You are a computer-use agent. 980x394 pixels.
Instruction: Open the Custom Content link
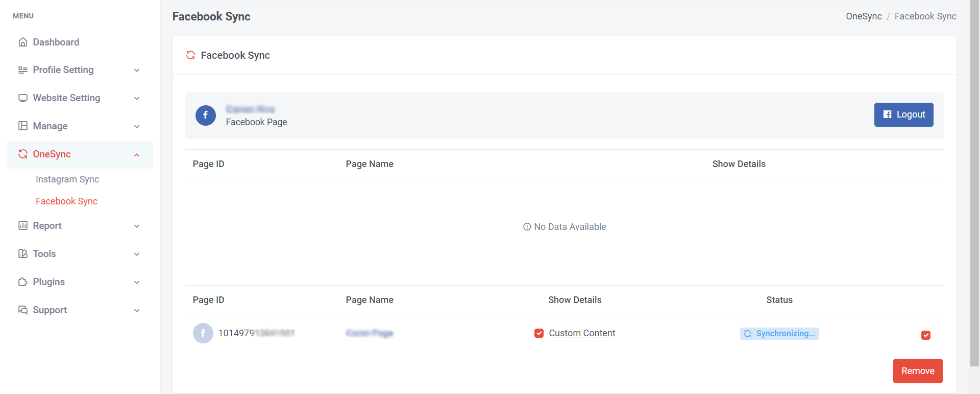(x=582, y=333)
